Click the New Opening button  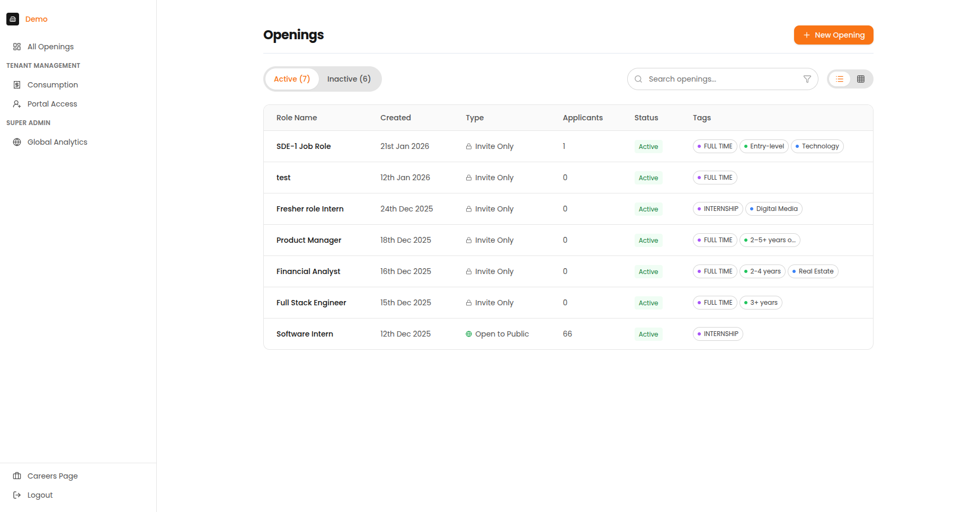[x=833, y=34]
